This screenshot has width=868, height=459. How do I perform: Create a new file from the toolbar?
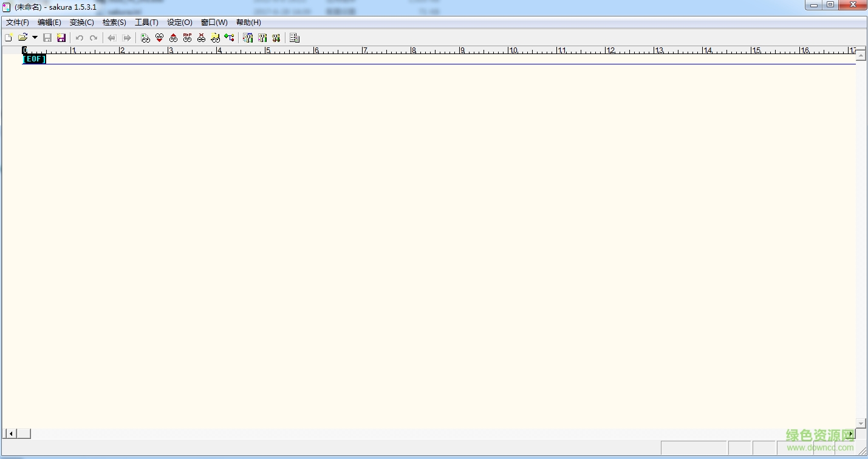click(9, 38)
